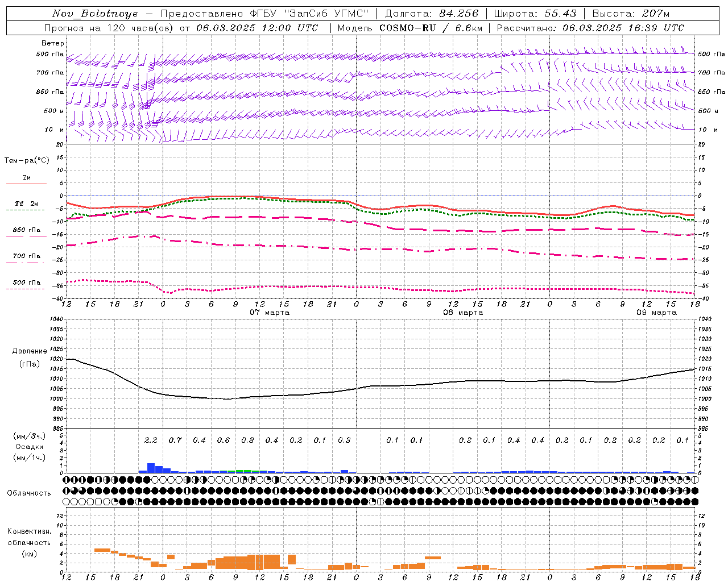Image resolution: width=728 pixels, height=582 pixels.
Task: Select the provider text ФГБУ "ЗапСиб УГМС"
Action: pyautogui.click(x=309, y=14)
